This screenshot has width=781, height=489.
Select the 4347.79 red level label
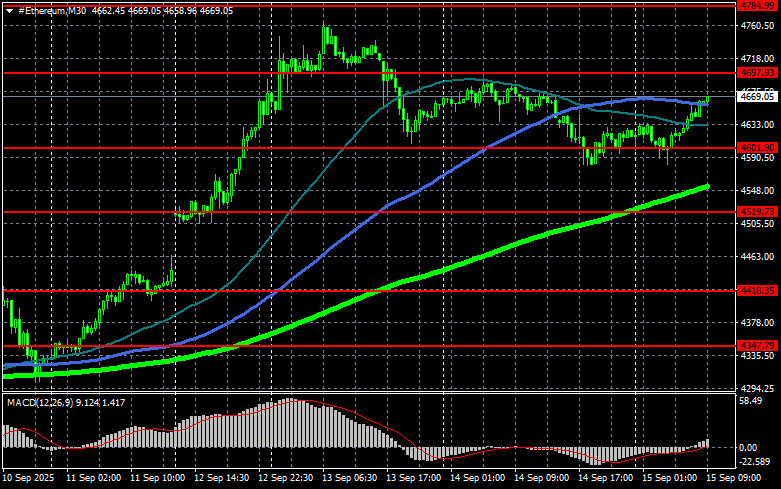(757, 345)
